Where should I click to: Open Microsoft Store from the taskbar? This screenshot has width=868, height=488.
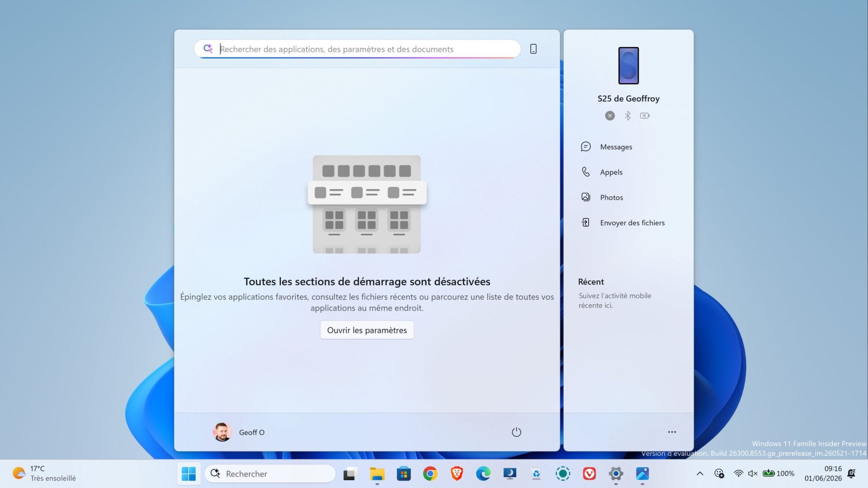[x=403, y=474]
